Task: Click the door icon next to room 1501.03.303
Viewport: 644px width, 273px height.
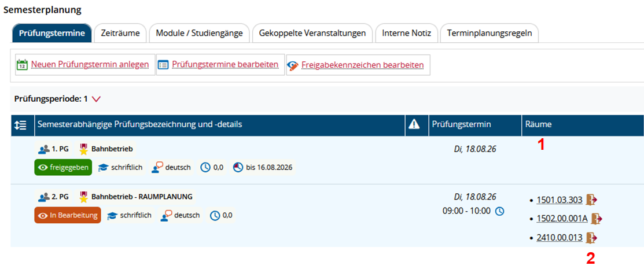Action: [591, 200]
